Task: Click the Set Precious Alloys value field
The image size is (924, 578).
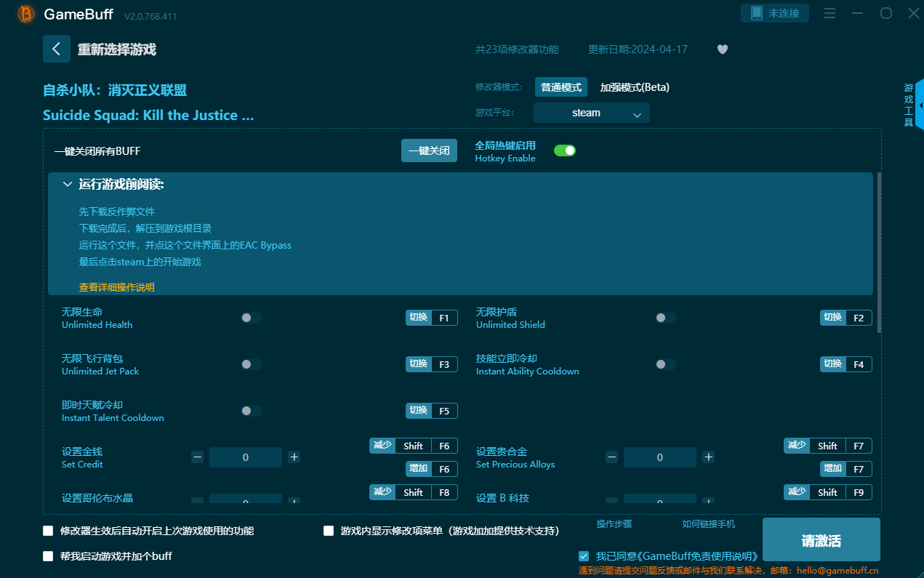Action: tap(660, 457)
